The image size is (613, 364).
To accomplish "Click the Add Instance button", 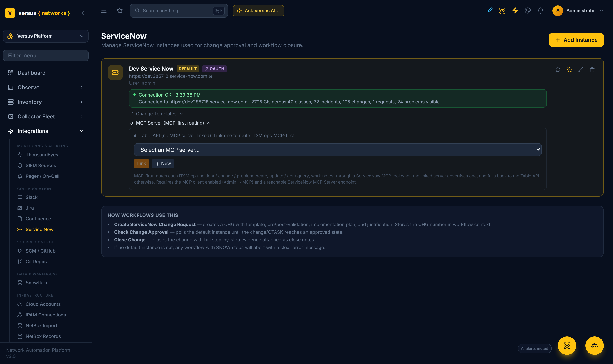I will [576, 40].
